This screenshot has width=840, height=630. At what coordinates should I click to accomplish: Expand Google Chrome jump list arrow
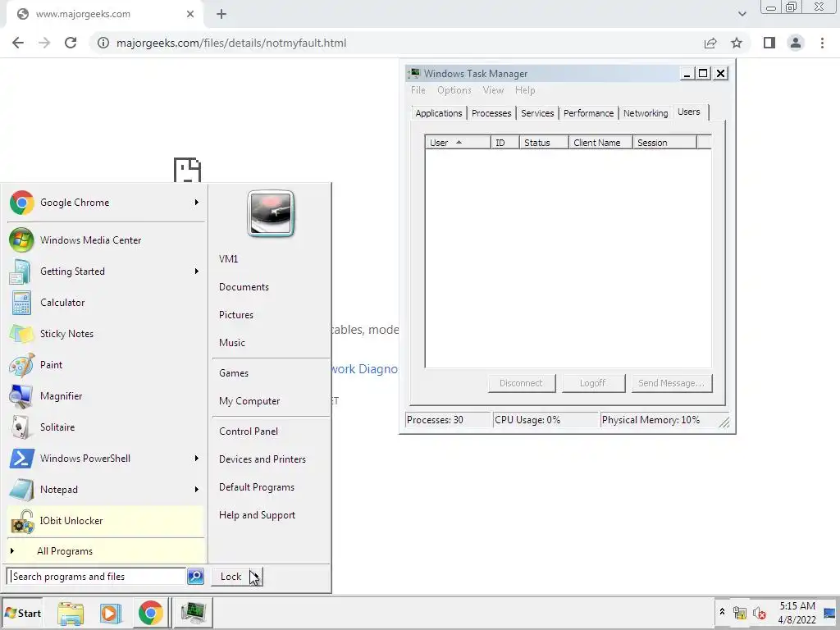[197, 203]
